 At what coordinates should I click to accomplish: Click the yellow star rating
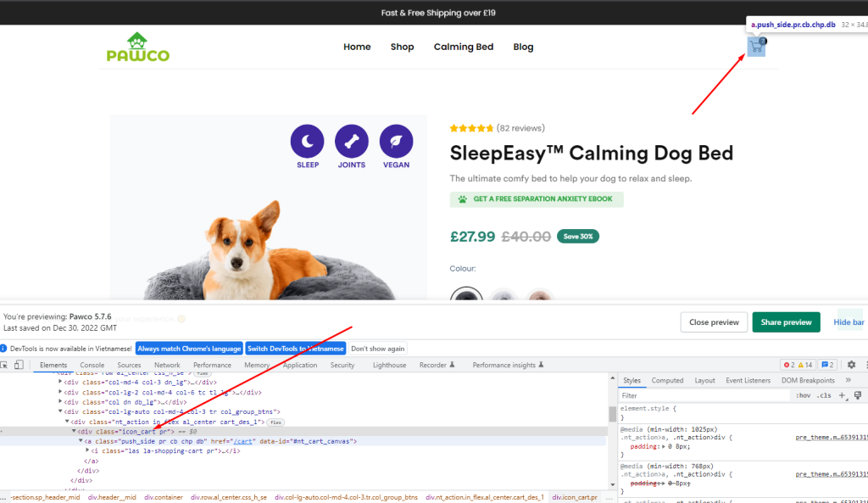(x=471, y=129)
